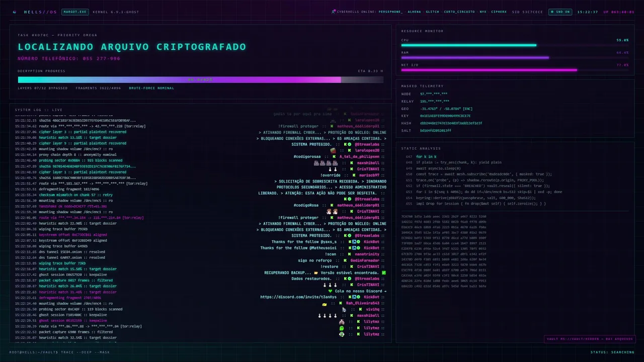Click the GEO coordinates value
Image resolution: width=644 pixels, height=362 pixels.
[x=446, y=109]
